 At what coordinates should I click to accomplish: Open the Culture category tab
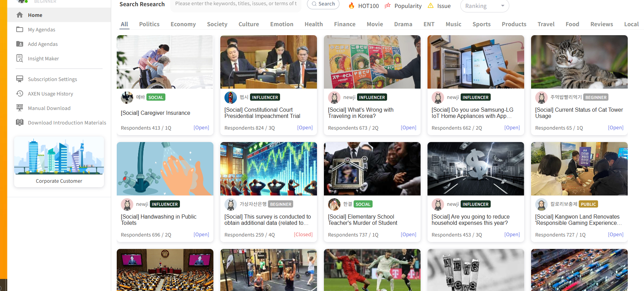coord(249,24)
